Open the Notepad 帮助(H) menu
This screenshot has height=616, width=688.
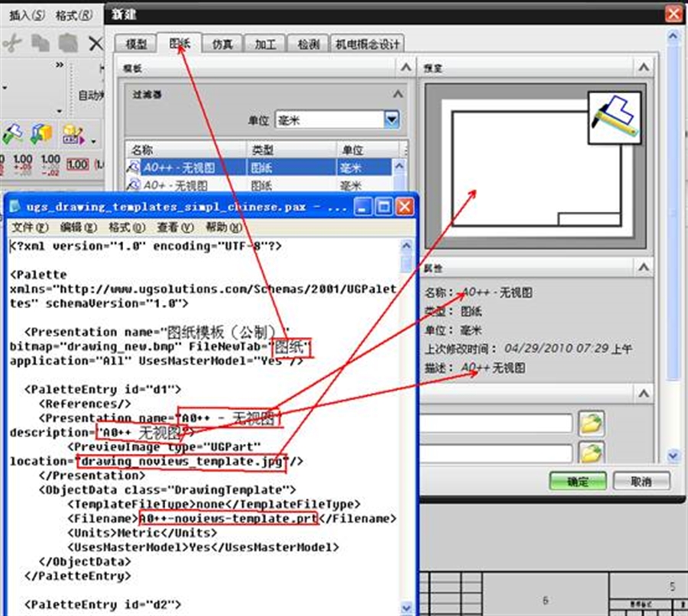(224, 227)
